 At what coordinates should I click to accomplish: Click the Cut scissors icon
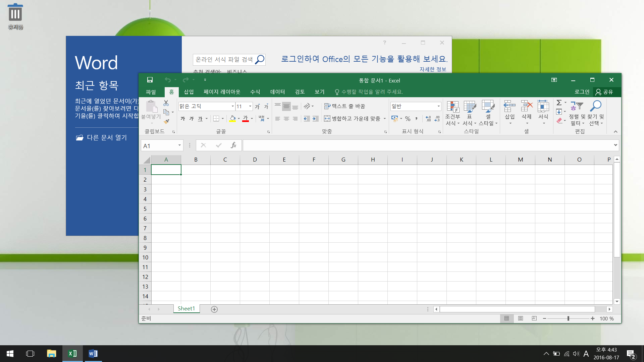click(x=166, y=103)
